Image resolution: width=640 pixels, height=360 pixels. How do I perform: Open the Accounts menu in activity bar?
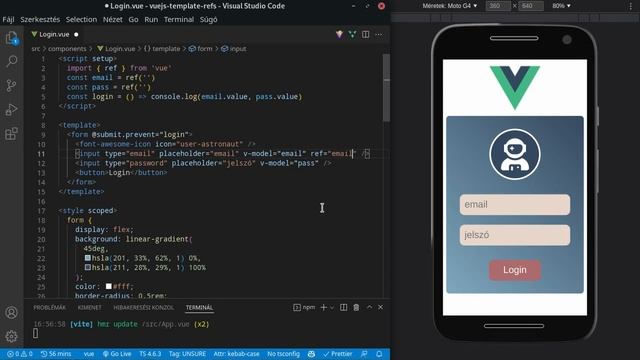click(x=11, y=312)
